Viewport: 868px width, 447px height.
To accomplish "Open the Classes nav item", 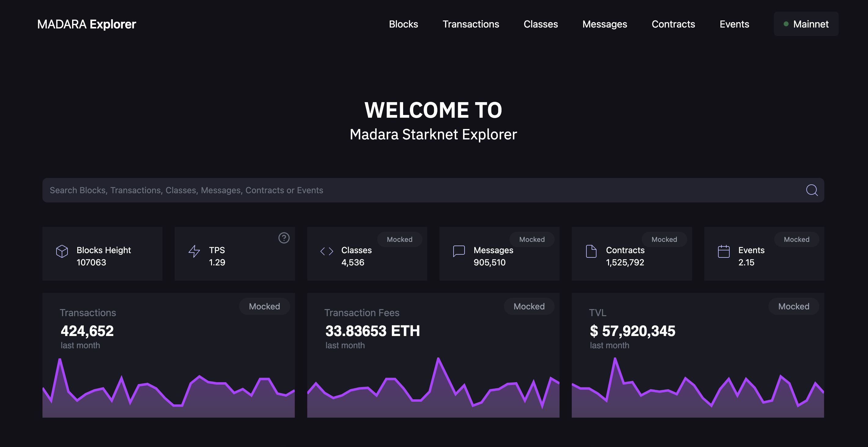I will tap(541, 24).
